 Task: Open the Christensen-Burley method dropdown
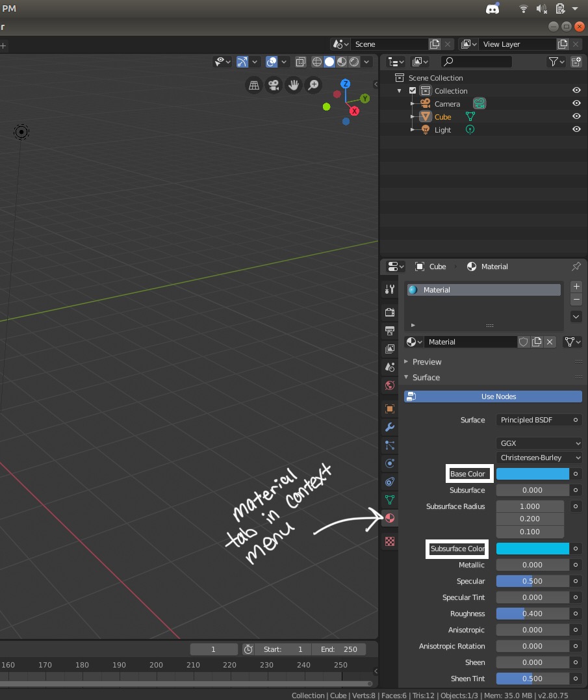pyautogui.click(x=539, y=458)
